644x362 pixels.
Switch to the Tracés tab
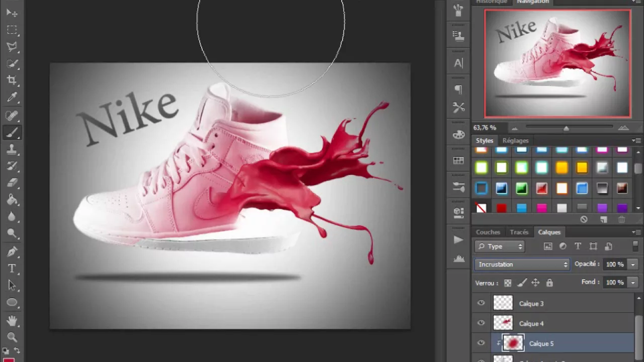click(x=519, y=232)
